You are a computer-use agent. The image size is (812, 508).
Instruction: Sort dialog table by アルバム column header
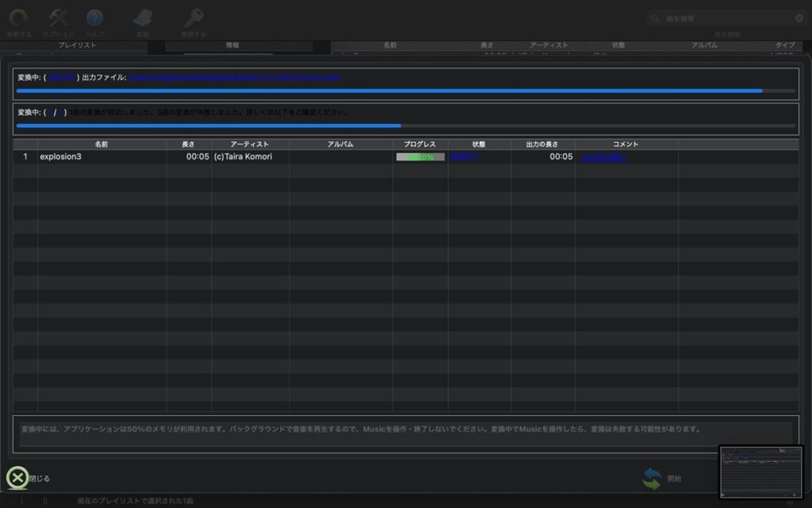pos(341,144)
